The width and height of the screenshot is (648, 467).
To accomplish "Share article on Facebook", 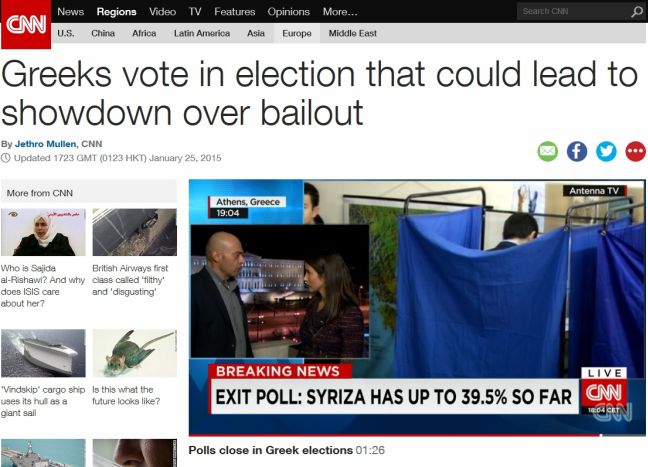I will coord(577,151).
